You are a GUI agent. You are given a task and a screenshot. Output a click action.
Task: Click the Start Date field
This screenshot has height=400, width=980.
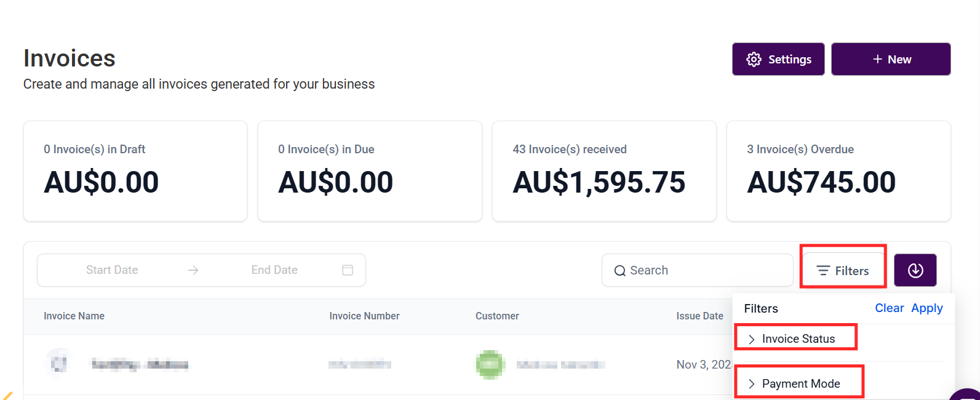point(112,270)
